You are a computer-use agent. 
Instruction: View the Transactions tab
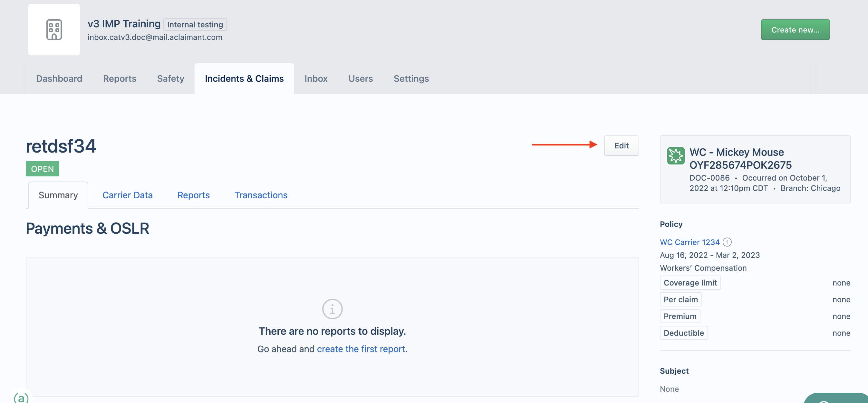261,195
